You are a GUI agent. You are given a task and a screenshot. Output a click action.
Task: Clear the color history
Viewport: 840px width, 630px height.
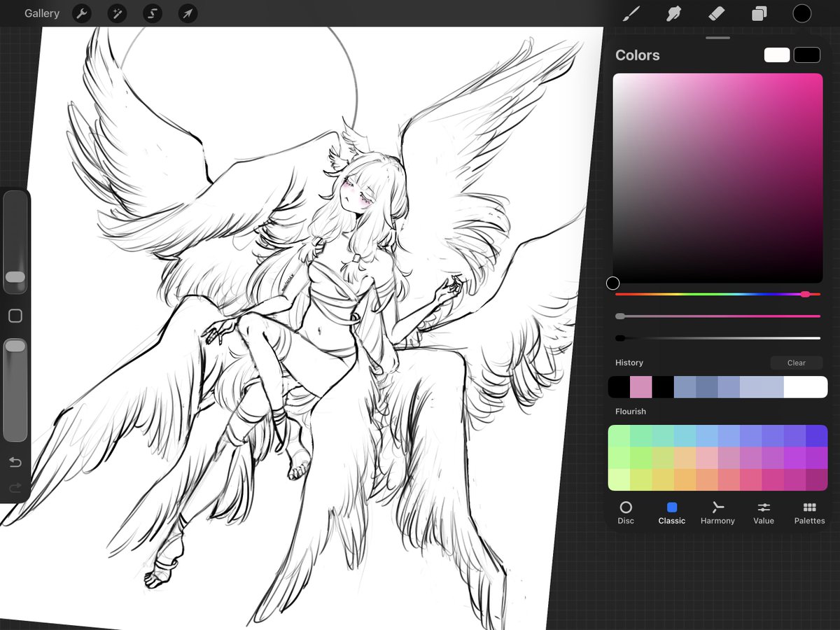click(797, 363)
